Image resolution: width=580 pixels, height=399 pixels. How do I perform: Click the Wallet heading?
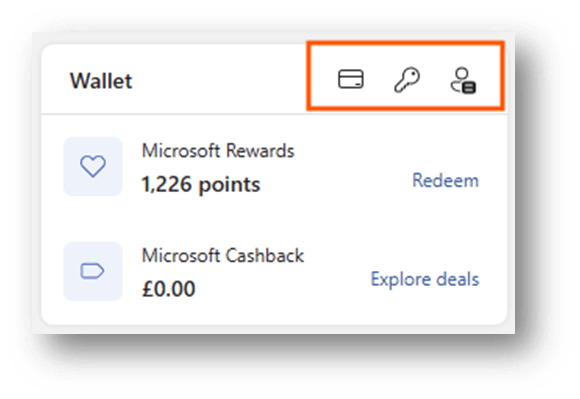(x=101, y=81)
